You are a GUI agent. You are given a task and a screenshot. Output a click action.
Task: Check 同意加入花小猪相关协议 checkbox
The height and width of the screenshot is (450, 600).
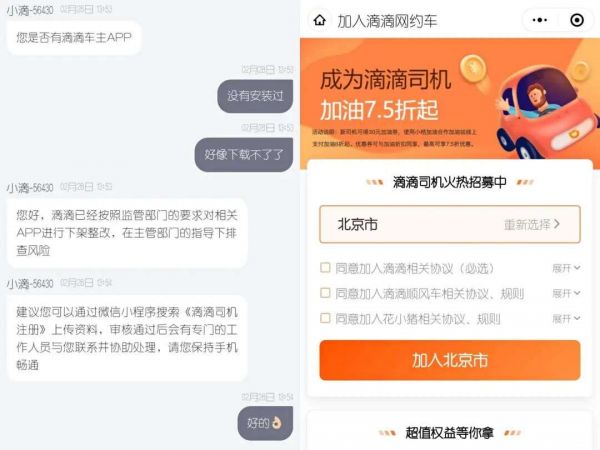[325, 318]
